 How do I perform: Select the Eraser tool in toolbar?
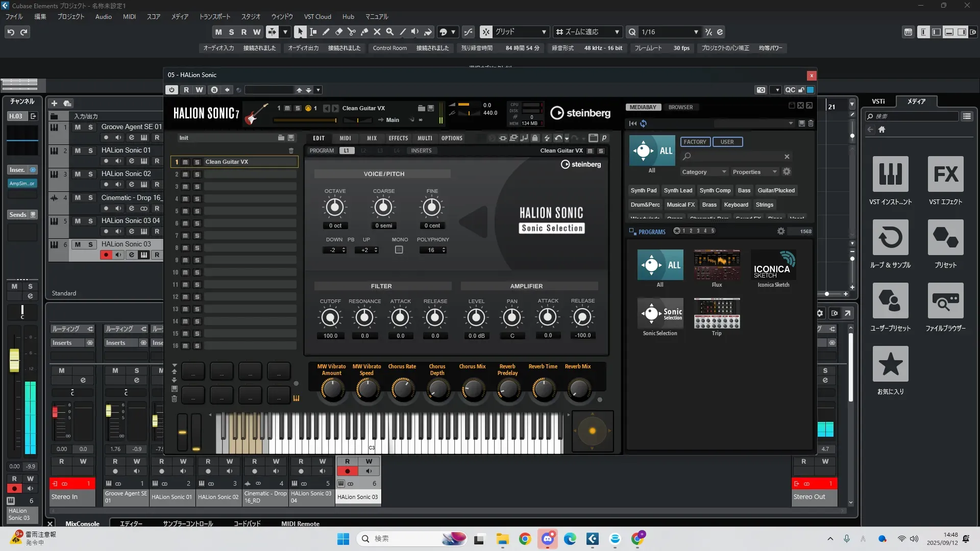339,32
